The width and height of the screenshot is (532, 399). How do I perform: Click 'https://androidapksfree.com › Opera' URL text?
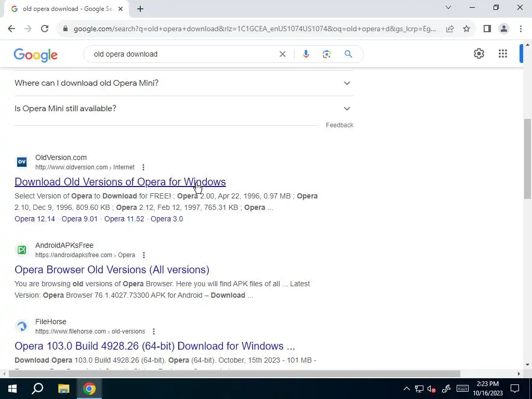coord(85,255)
